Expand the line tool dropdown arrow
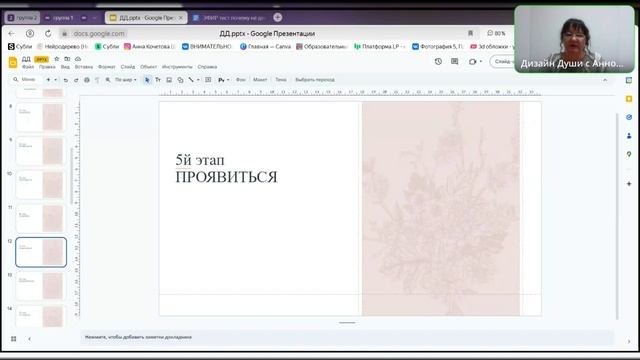This screenshot has height=360, width=640. coord(198,80)
